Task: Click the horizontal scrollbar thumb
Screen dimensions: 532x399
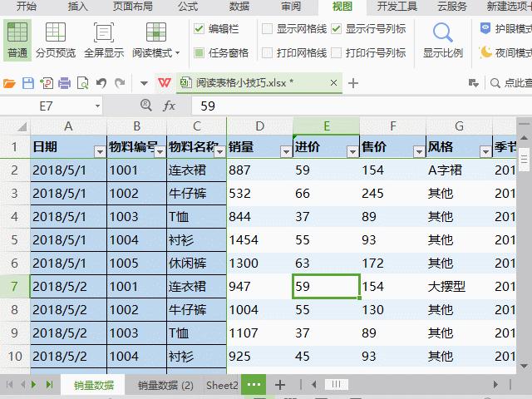Action: (336, 384)
